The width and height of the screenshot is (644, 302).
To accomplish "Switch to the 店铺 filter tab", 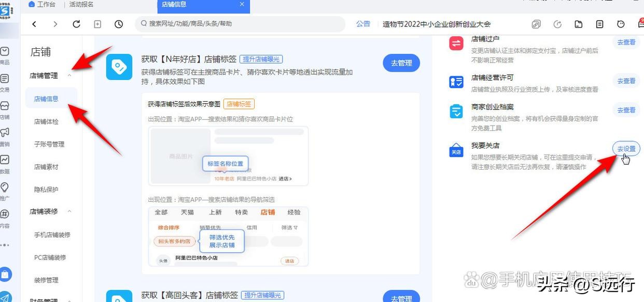I will tap(268, 212).
